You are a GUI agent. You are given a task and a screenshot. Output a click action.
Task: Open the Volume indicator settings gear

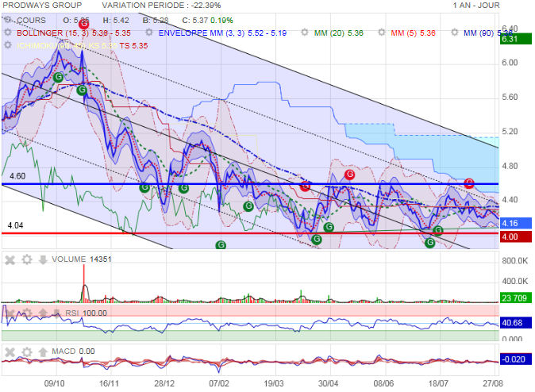pyautogui.click(x=26, y=259)
